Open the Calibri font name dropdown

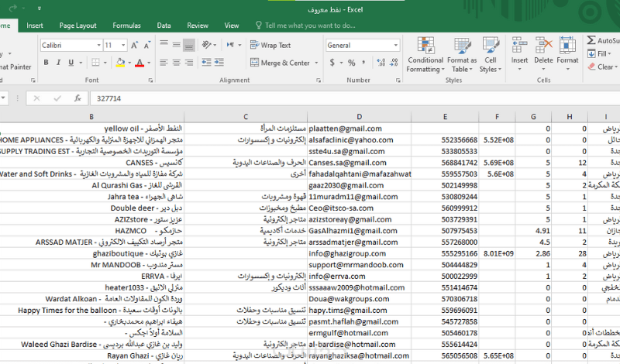click(99, 45)
